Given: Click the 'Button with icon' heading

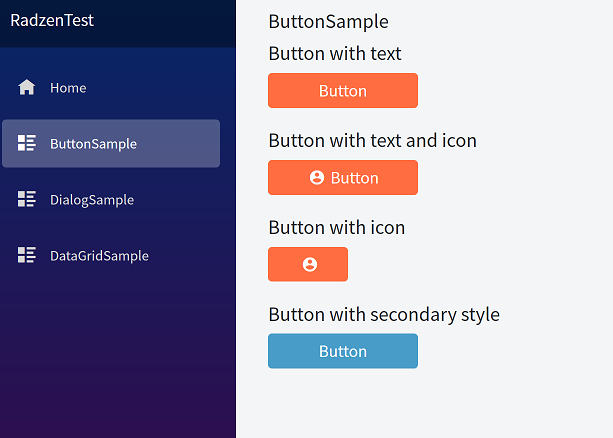Looking at the screenshot, I should tap(337, 227).
